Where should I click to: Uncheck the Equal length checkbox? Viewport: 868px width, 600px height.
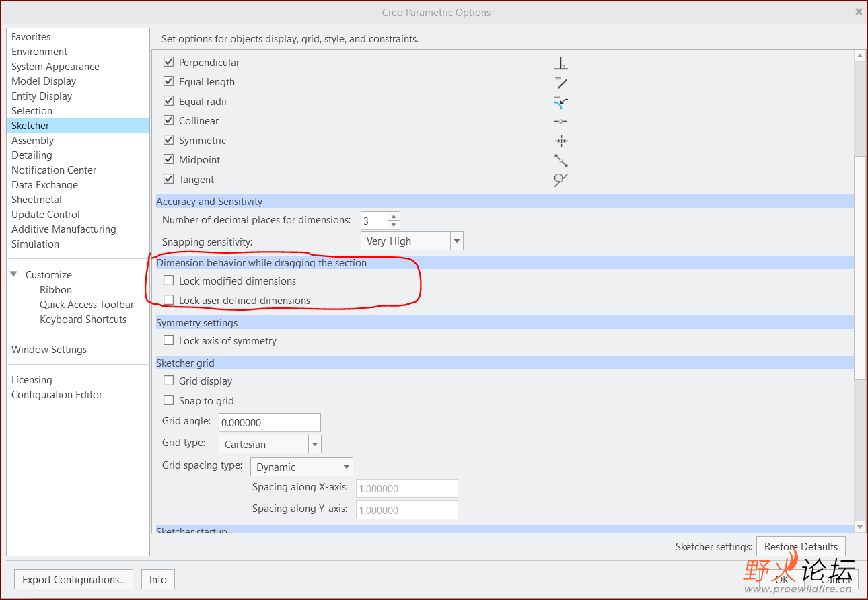pos(169,81)
